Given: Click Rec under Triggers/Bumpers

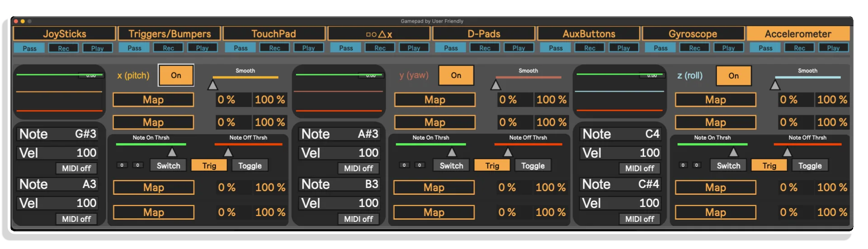Looking at the screenshot, I should (x=168, y=48).
